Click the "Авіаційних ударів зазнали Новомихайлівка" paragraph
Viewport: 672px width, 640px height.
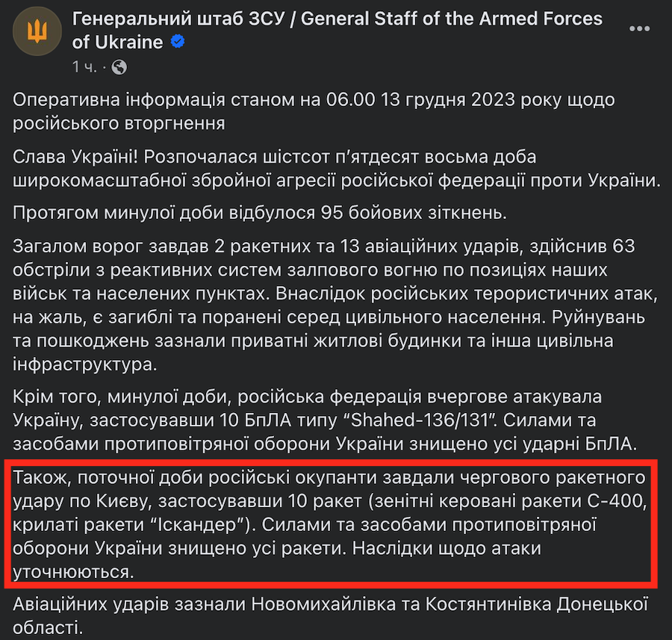pos(329,603)
